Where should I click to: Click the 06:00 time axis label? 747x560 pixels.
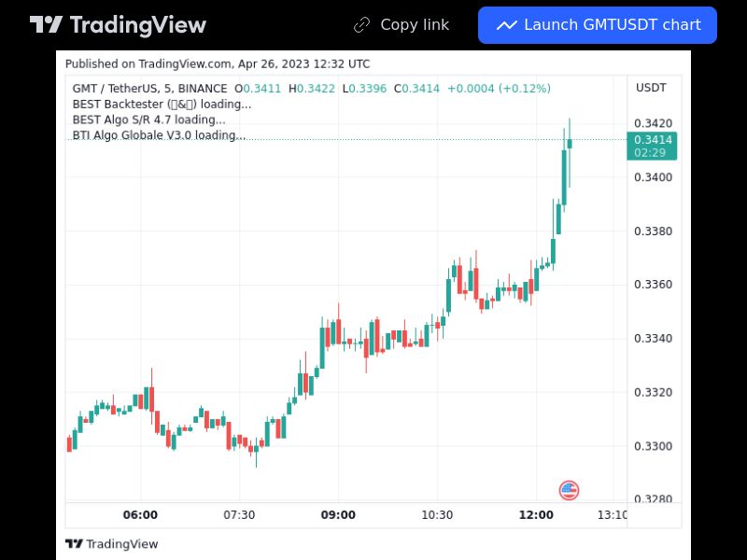140,515
